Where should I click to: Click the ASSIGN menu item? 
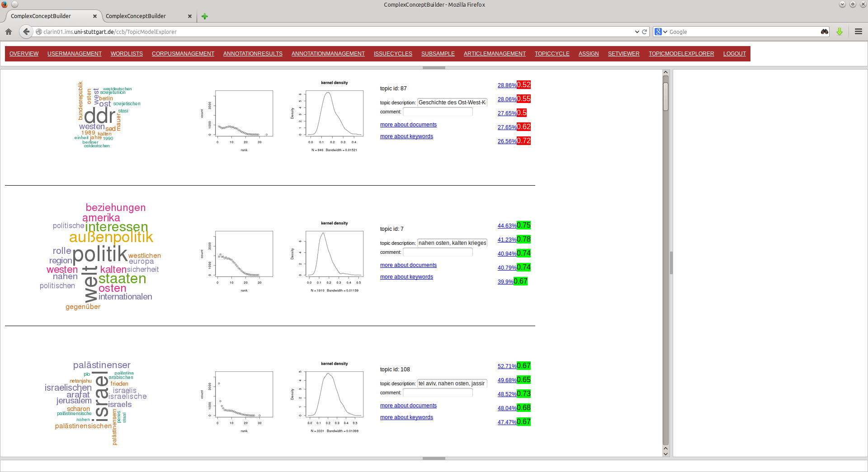tap(589, 54)
